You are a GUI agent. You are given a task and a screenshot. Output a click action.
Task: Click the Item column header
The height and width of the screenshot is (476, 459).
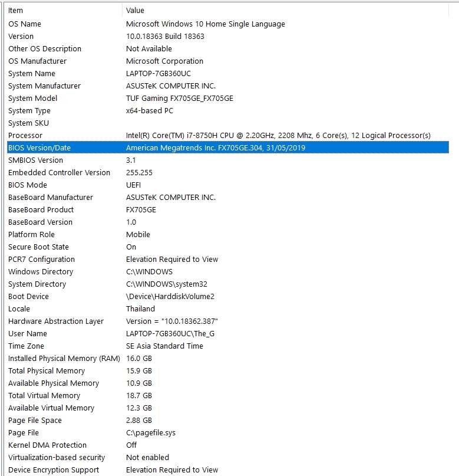click(64, 10)
